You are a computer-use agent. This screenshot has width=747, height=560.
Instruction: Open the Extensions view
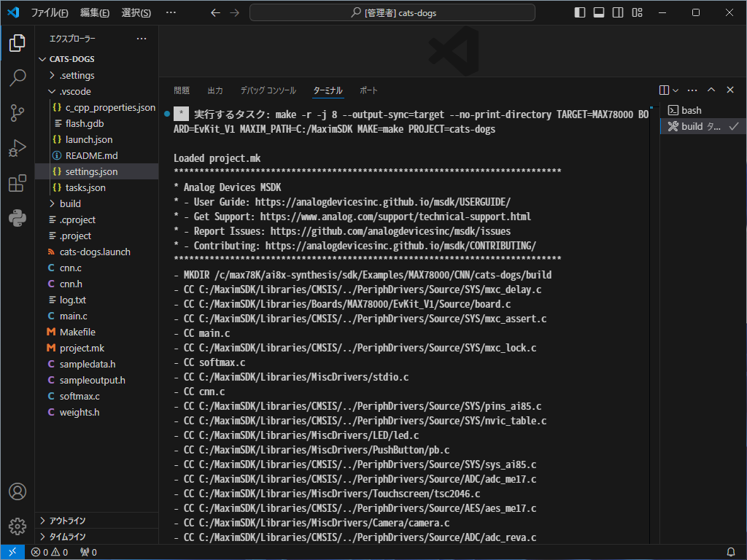pos(18,184)
